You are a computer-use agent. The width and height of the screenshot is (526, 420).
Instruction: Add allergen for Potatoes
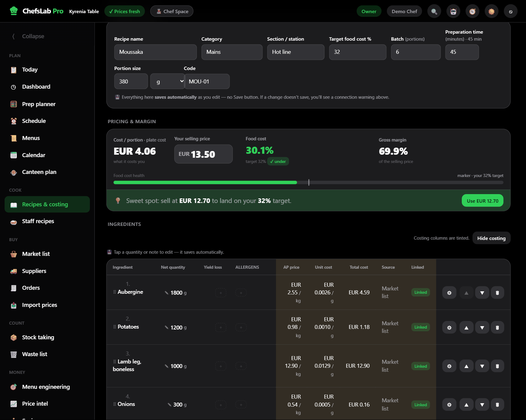coord(241,327)
